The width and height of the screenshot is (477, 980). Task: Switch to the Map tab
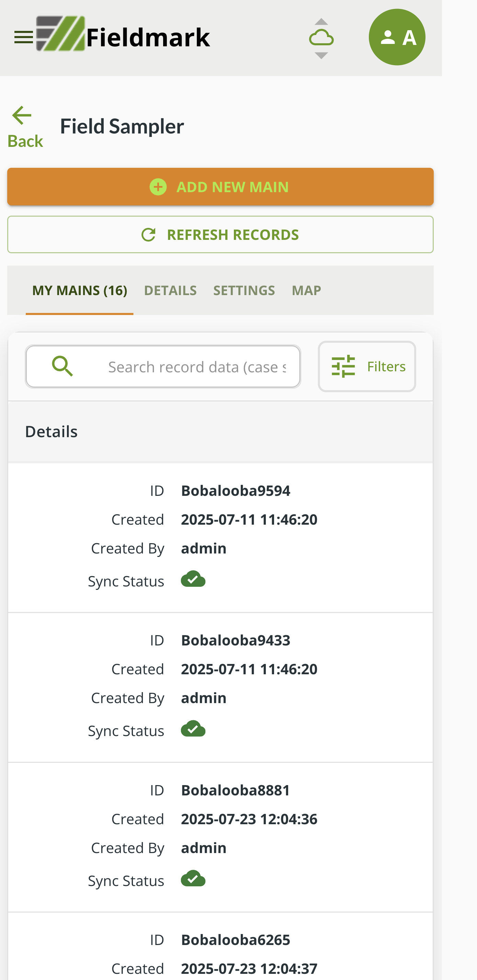click(x=306, y=291)
